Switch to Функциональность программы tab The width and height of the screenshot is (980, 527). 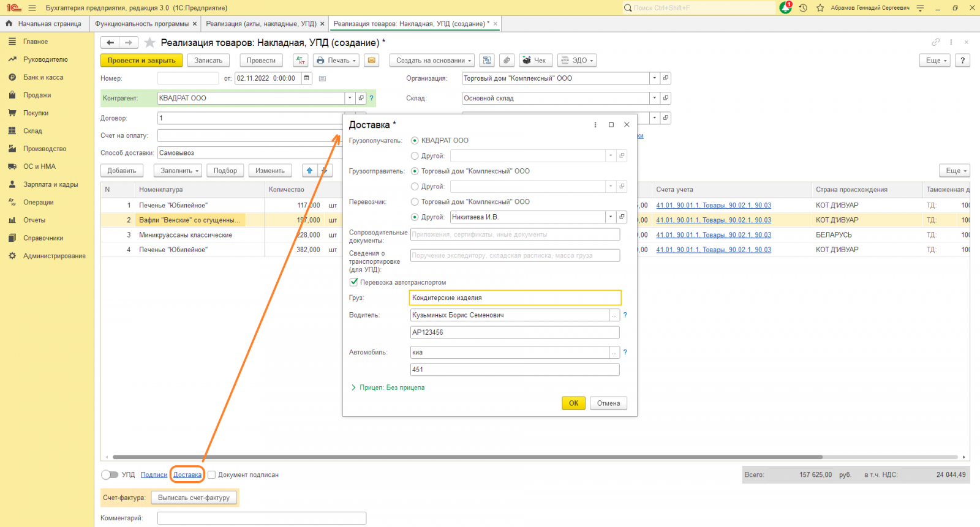141,24
